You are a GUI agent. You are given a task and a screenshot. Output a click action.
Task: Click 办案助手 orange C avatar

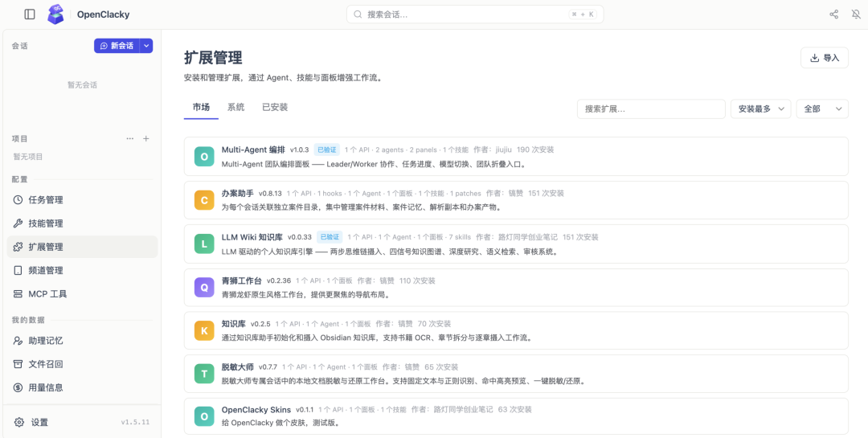tap(204, 200)
